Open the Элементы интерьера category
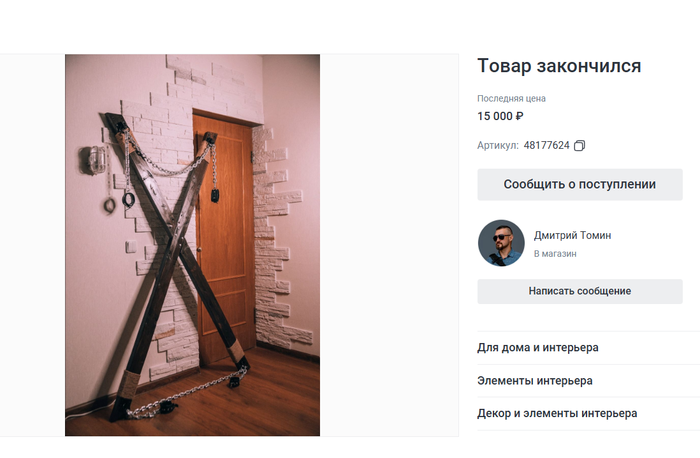 tap(535, 381)
